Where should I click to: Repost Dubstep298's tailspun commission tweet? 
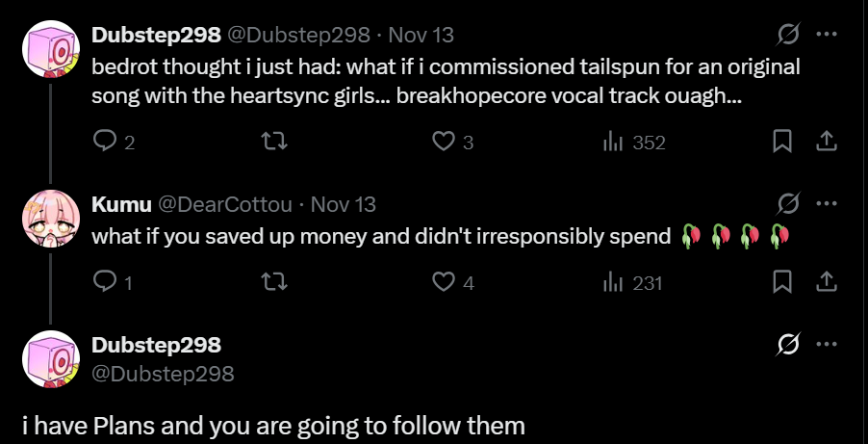coord(272,142)
